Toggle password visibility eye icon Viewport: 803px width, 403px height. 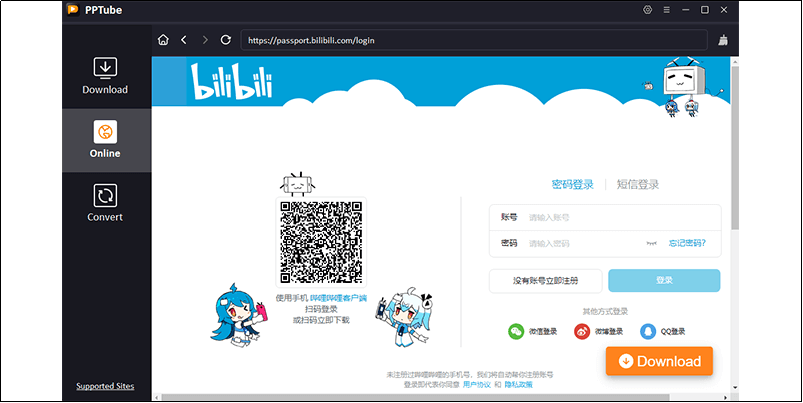tap(651, 243)
